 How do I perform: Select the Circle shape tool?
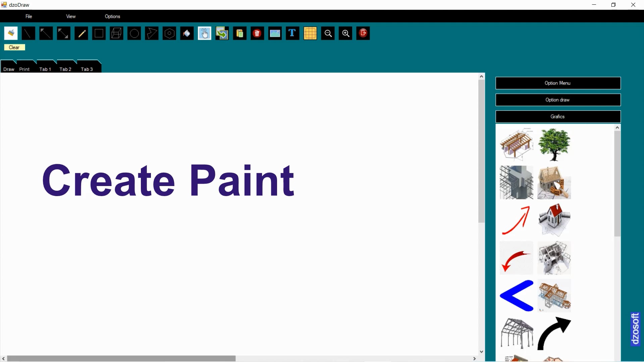134,33
